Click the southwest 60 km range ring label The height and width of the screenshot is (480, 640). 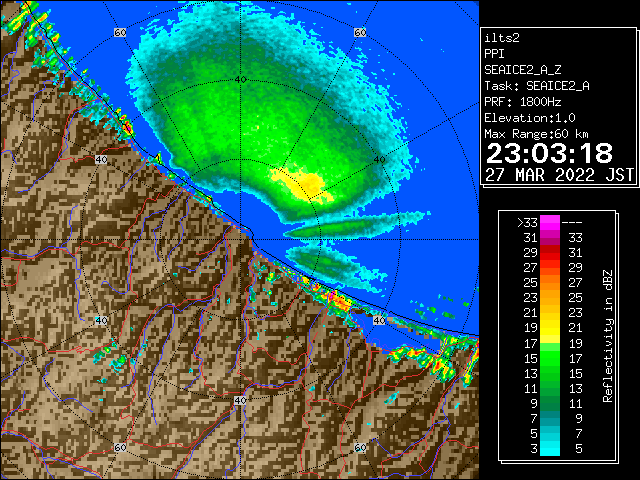(120, 447)
